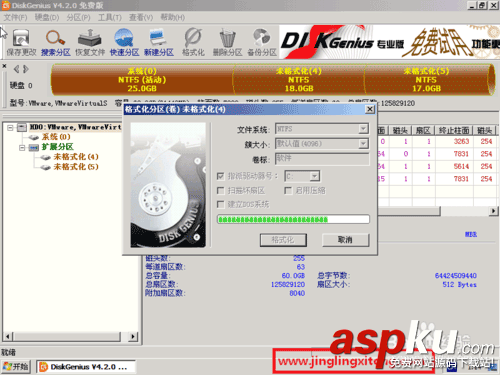Close the 格式化分区 dialog
This screenshot has width=500, height=375.
370,109
